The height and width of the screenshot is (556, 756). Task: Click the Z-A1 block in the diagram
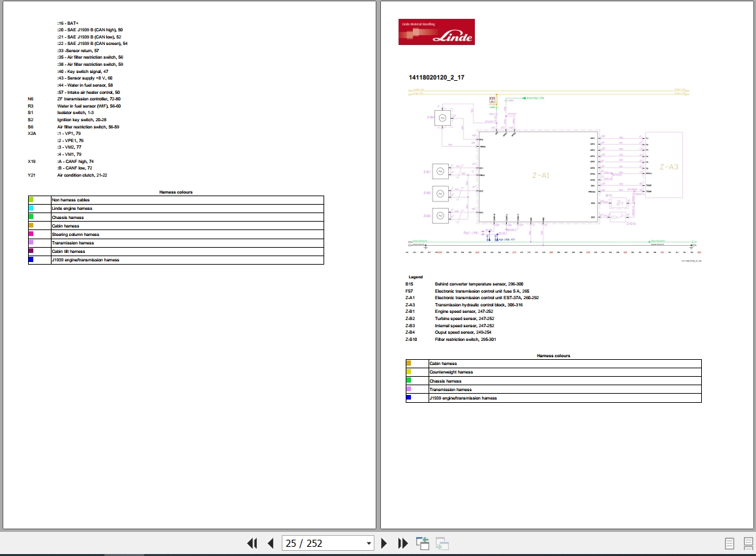click(539, 177)
